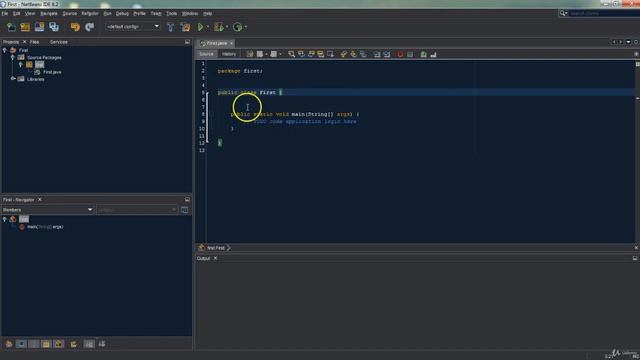
Task: Switch to the Files tab
Action: (34, 42)
